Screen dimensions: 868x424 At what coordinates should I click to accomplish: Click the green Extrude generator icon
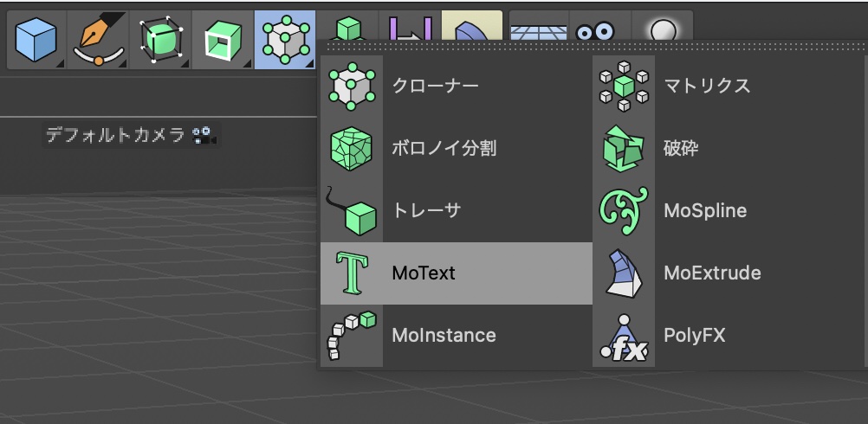(223, 40)
